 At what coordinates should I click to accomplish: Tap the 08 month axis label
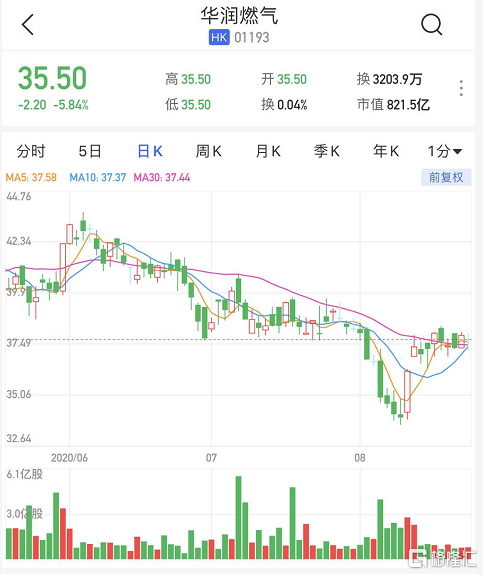360,458
